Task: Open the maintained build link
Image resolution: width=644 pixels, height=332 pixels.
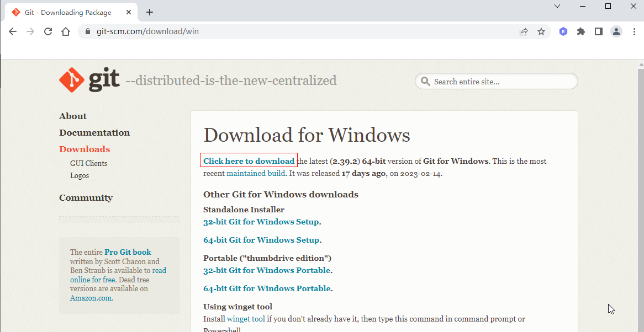Action: coord(256,173)
